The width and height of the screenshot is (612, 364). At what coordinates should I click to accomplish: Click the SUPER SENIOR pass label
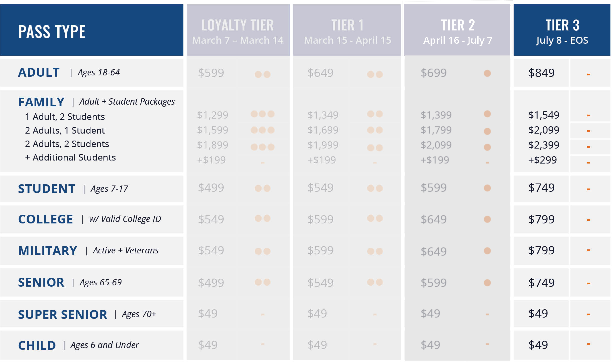pos(62,314)
